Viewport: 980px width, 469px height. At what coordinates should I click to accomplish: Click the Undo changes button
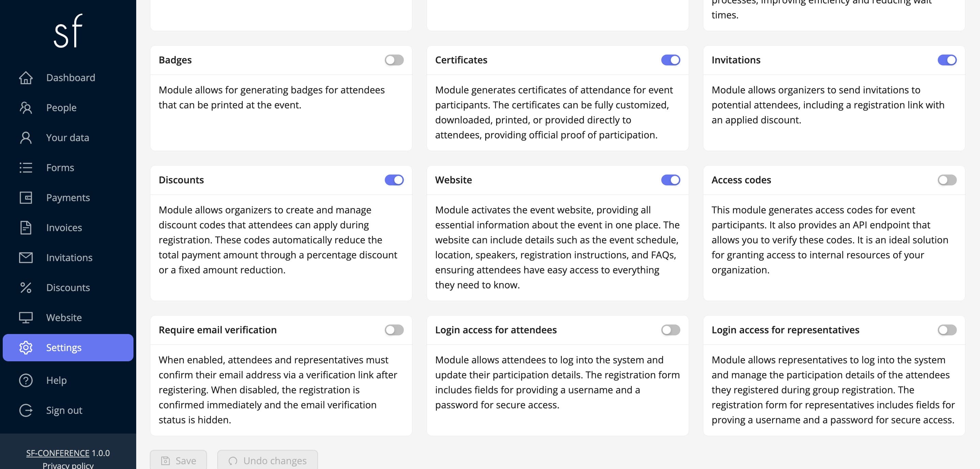pyautogui.click(x=267, y=460)
